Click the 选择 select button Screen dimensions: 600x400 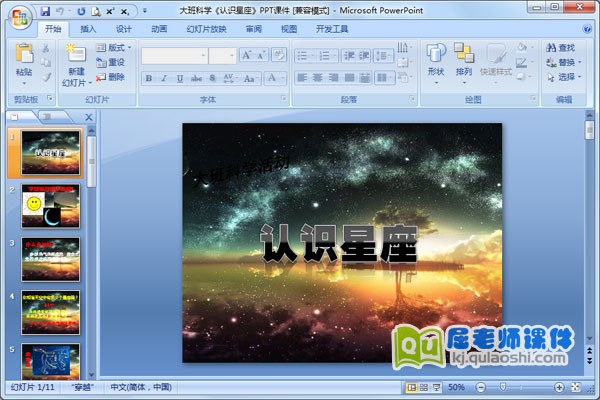563,77
